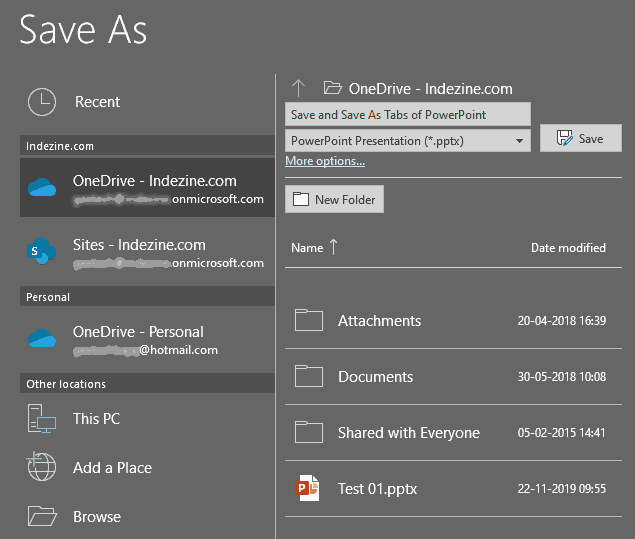Open More options link
The height and width of the screenshot is (539, 635).
coord(325,161)
